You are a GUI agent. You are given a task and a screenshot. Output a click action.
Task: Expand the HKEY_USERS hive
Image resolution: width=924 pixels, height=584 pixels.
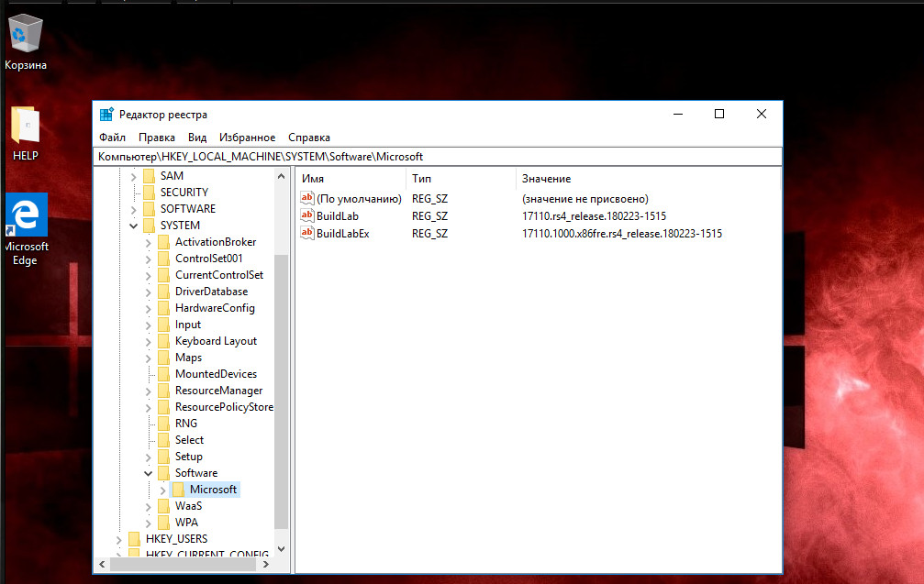[x=118, y=539]
